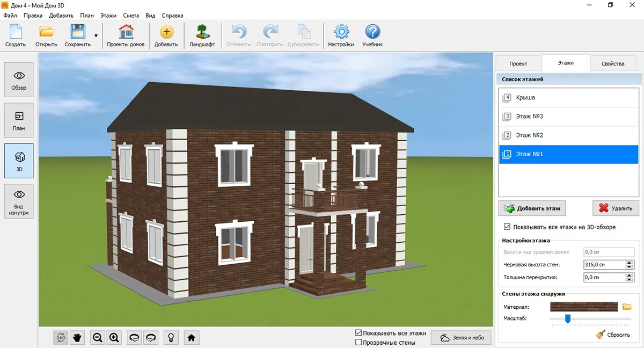The image size is (644, 348).
Task: Click the zoom in magnifier icon
Action: pos(114,337)
